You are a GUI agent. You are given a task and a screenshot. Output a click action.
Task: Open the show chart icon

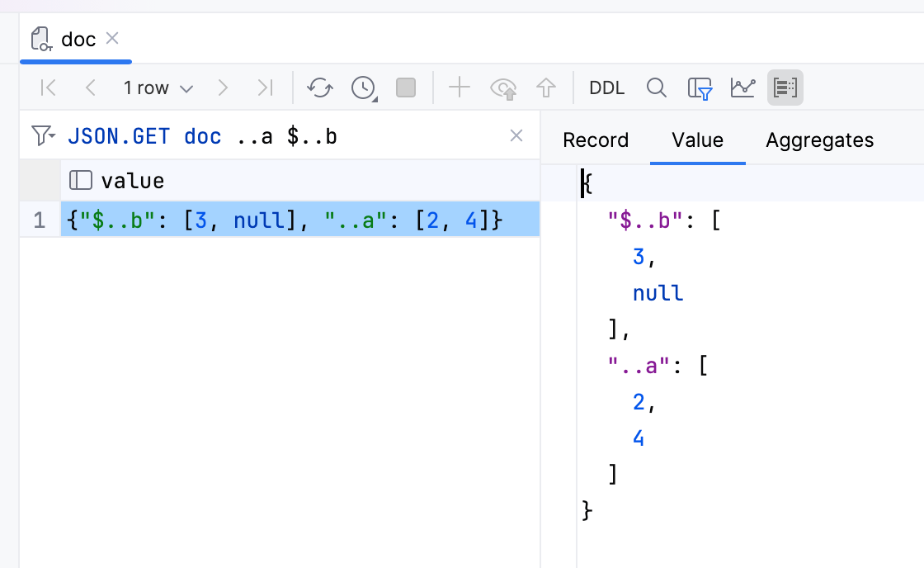pos(742,88)
